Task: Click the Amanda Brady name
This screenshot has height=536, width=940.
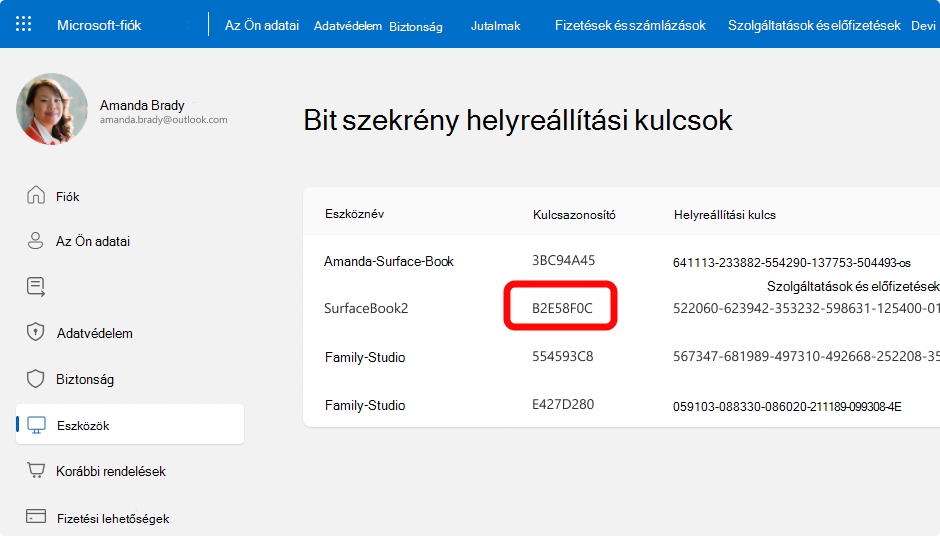Action: pyautogui.click(x=142, y=105)
